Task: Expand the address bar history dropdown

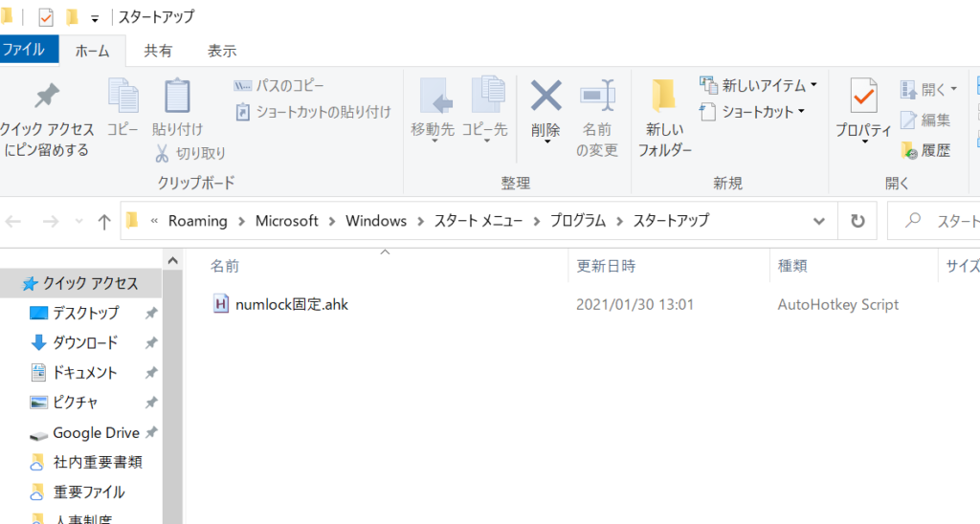Action: (x=819, y=221)
